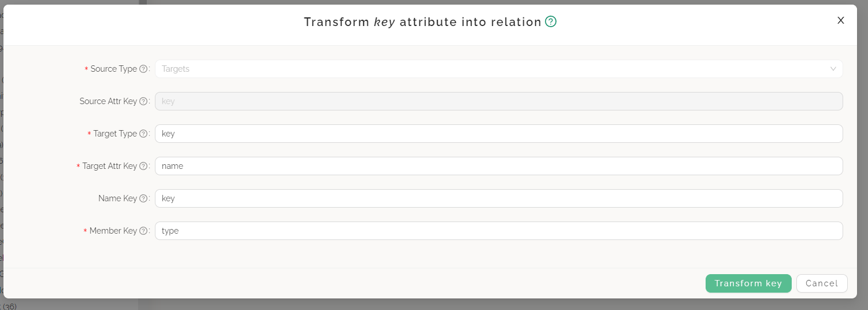This screenshot has height=310, width=868.
Task: Click the help icon next to Source Type
Action: (143, 69)
